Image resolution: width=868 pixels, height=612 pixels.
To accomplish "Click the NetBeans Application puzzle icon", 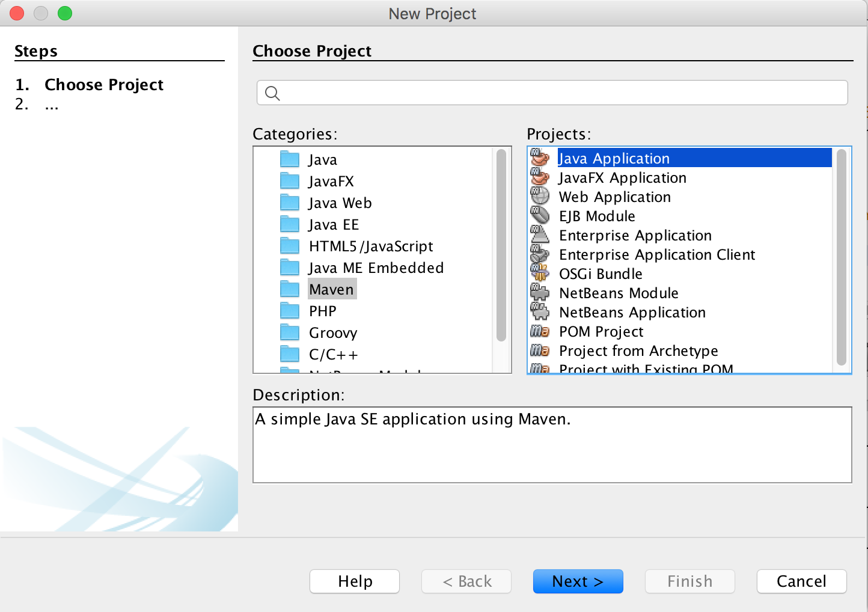I will 540,312.
